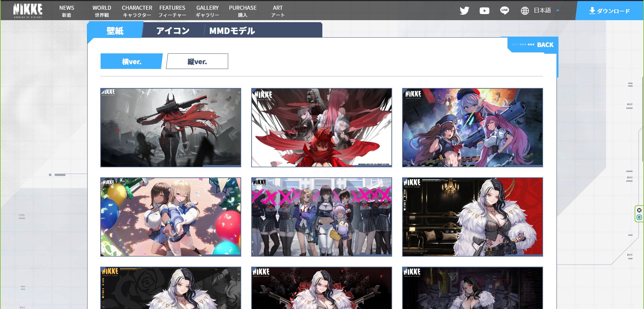Select the 壁紙 wallpaper tab

[115, 30]
